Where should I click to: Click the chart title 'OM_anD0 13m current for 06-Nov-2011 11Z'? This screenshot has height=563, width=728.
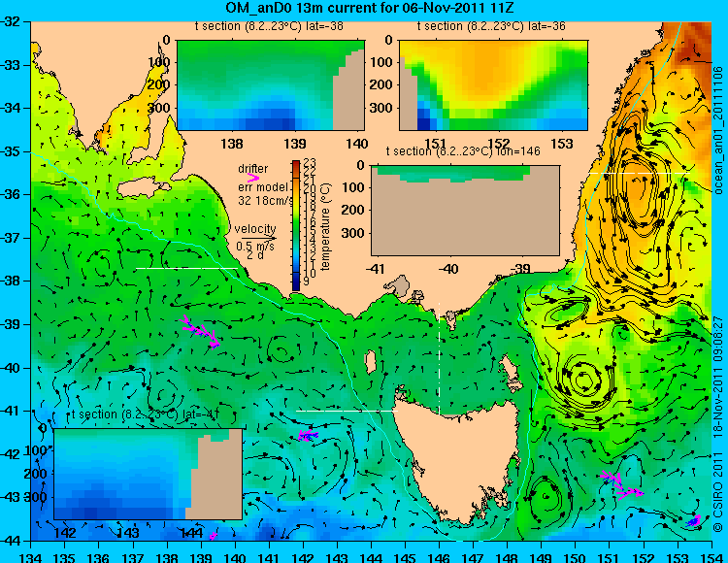(370, 8)
